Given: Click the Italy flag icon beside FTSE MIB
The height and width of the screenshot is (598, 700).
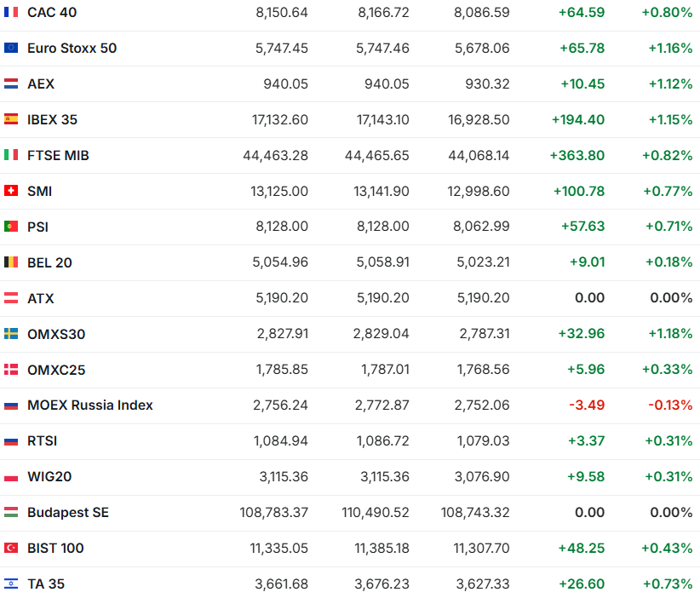Looking at the screenshot, I should (x=11, y=156).
